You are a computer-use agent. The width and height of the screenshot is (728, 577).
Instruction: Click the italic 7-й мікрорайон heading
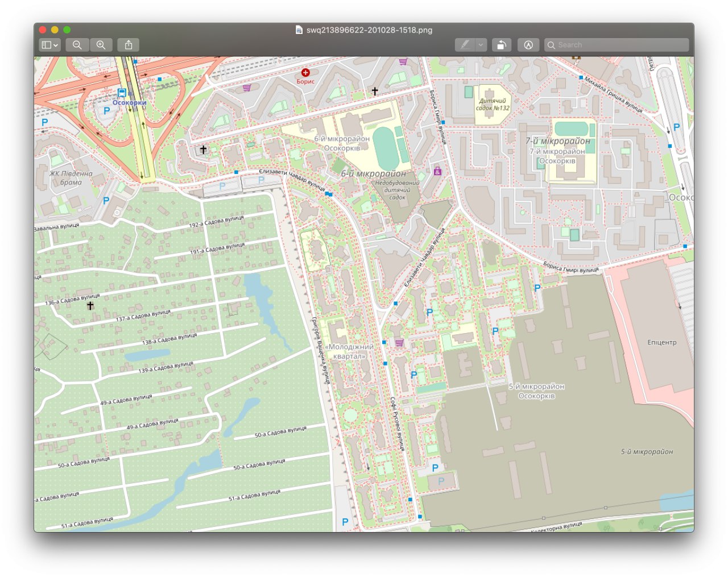558,141
